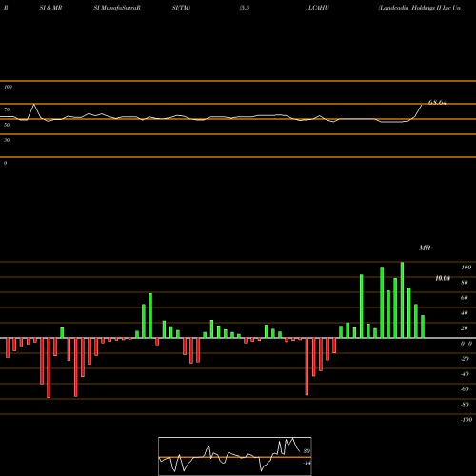Click the ') LCAHU' ticker symbol label
The width and height of the screenshot is (476, 476).
317,8
